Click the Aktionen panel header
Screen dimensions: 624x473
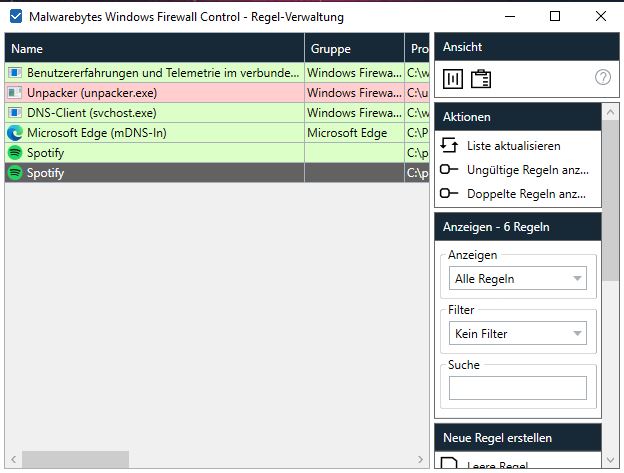pyautogui.click(x=518, y=117)
